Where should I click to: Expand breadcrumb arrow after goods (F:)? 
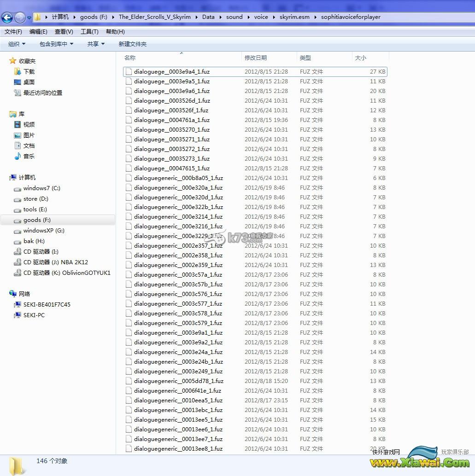tap(113, 17)
